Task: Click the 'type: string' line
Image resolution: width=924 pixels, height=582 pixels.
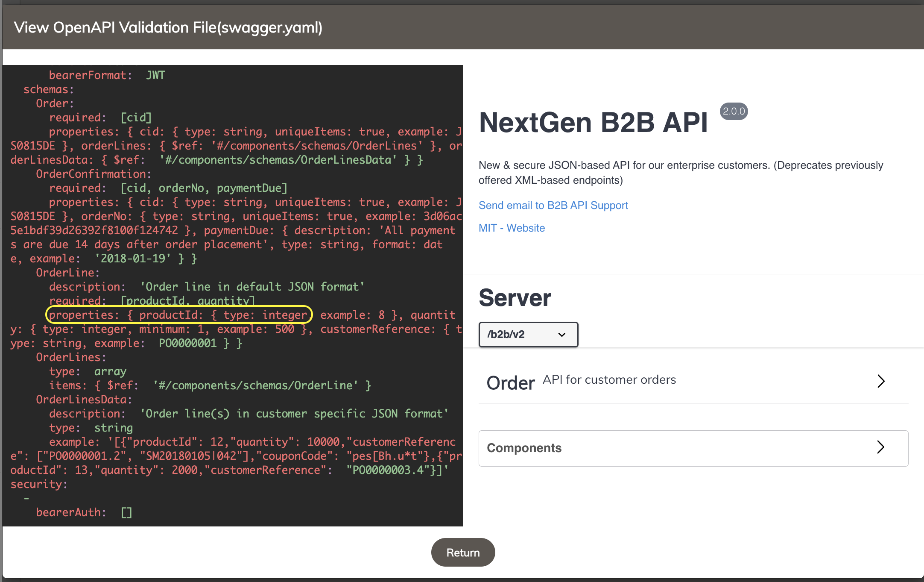Action: (91, 428)
